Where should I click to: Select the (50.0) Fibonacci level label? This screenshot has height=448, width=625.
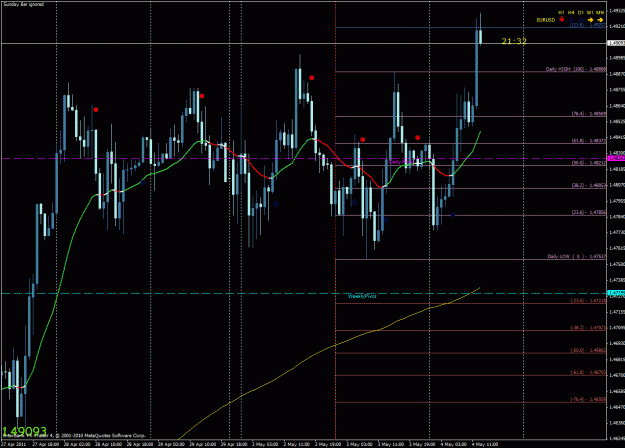click(589, 163)
